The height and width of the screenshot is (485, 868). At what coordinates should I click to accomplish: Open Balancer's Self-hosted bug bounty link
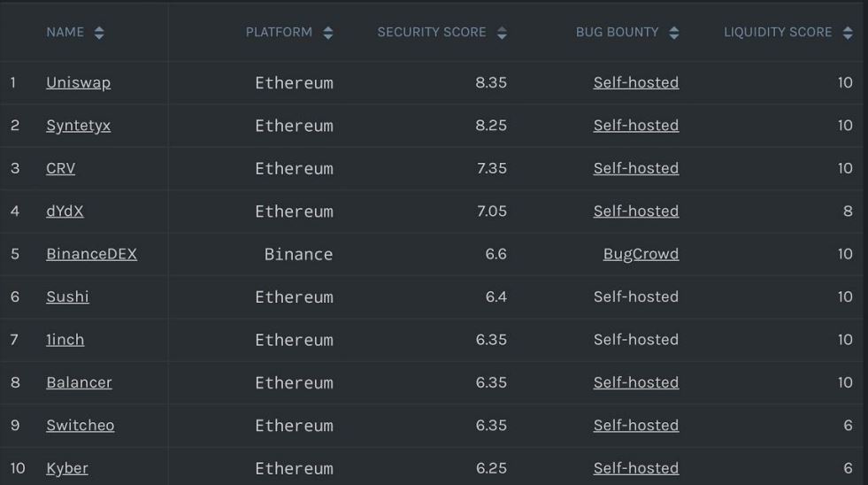[636, 382]
